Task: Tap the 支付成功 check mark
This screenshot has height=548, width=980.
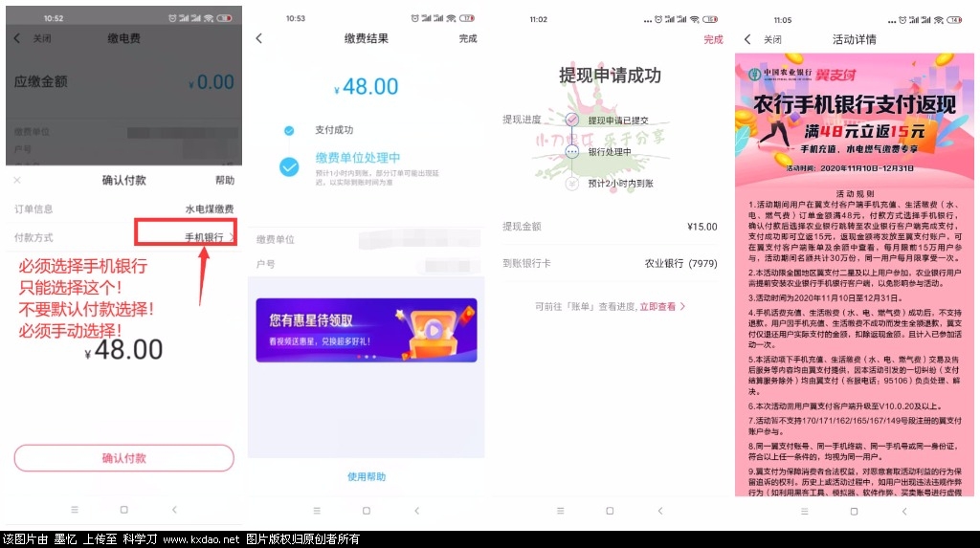Action: pos(289,130)
